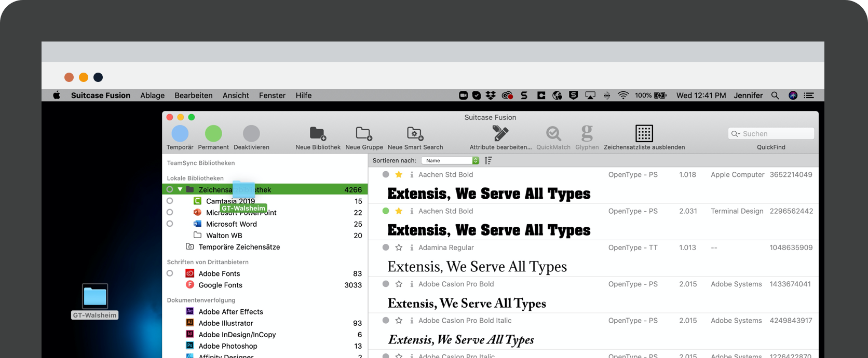Open Spotlight search in menu bar
Viewport: 868px width, 358px height.
[775, 95]
